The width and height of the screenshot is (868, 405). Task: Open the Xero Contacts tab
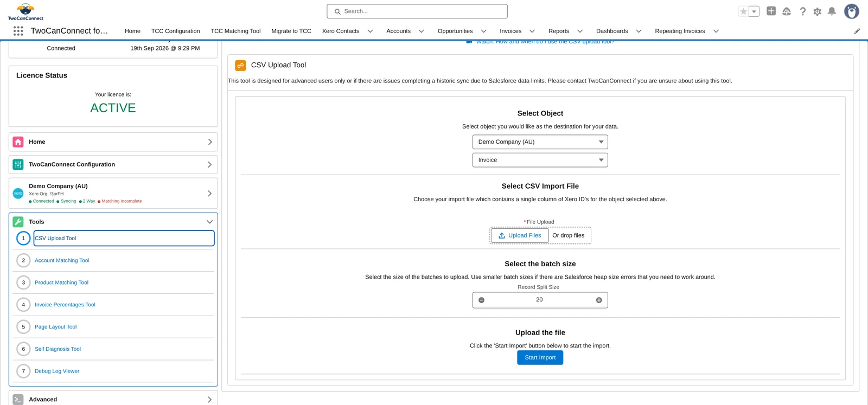341,31
